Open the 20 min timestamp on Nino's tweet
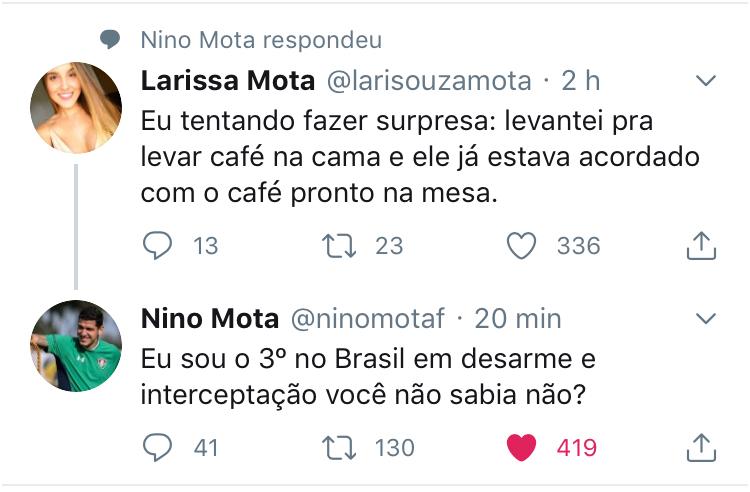Viewport: 750px width, 492px height. (518, 318)
